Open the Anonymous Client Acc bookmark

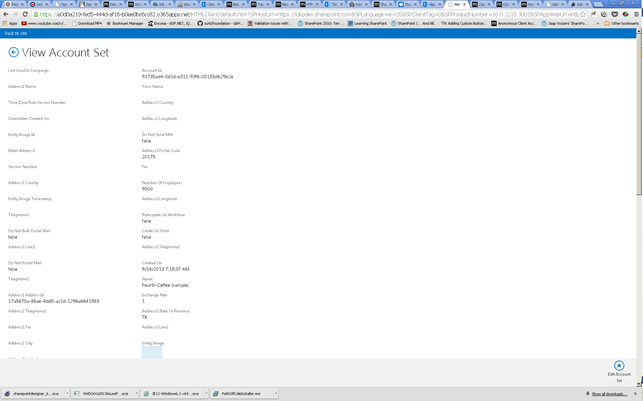coord(515,23)
